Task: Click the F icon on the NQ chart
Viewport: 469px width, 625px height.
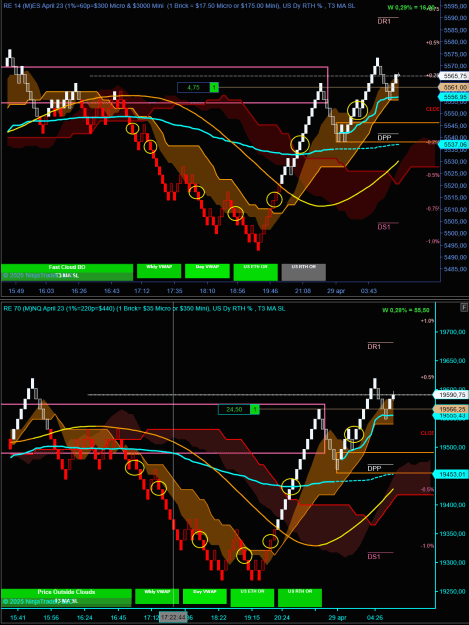Action: tap(464, 307)
